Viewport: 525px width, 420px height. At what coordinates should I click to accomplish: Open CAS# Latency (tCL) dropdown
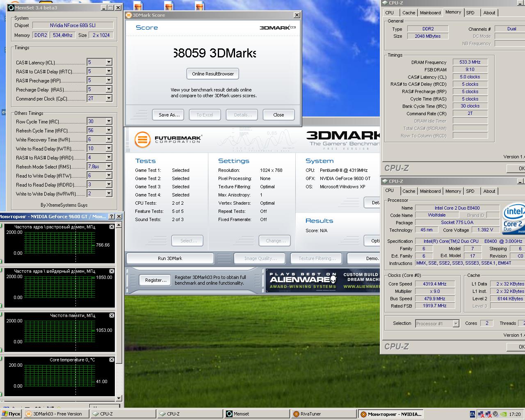coord(109,62)
